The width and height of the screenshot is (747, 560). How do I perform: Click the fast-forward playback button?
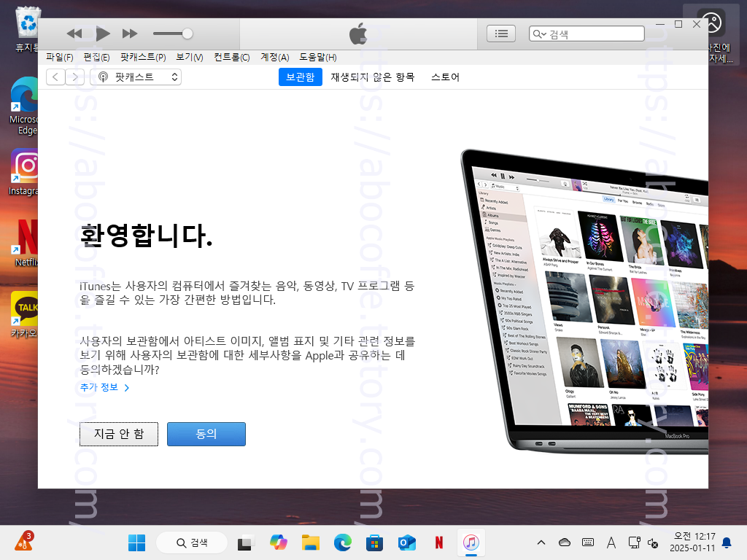pos(130,34)
